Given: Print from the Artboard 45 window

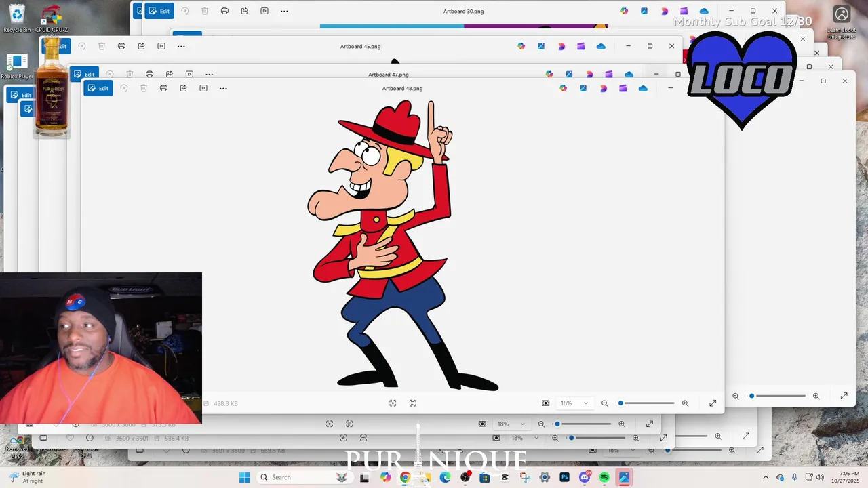Looking at the screenshot, I should [121, 46].
